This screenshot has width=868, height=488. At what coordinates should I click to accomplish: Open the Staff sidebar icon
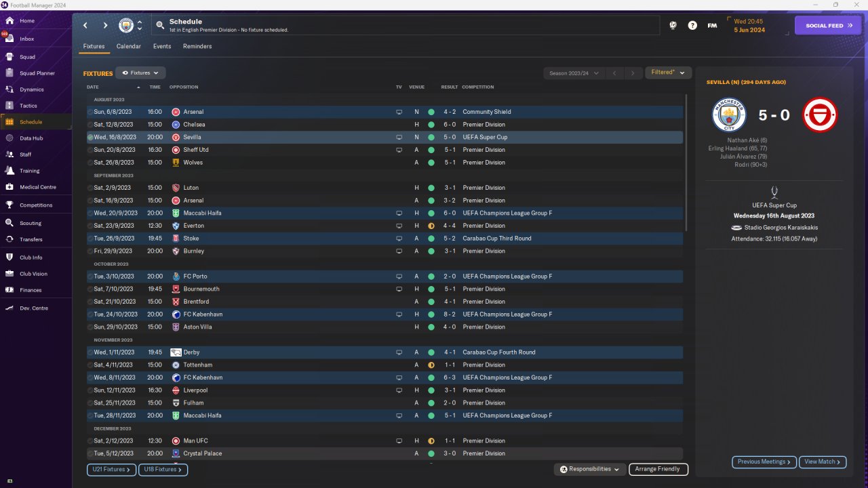click(9, 155)
